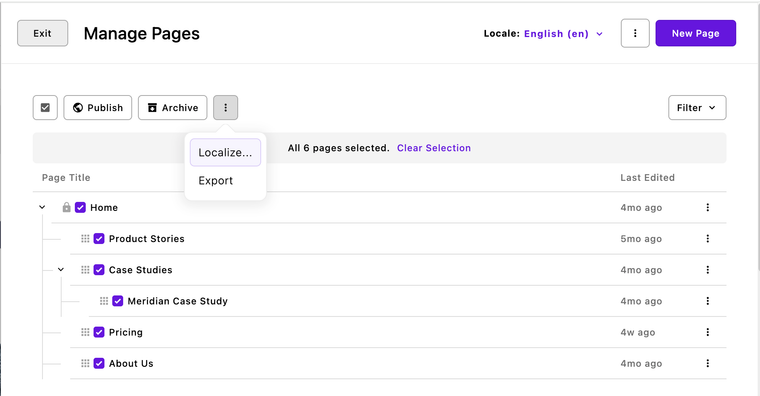Open the three-dot menu beside New Page
Viewport: 760px width, 396px height.
(635, 33)
